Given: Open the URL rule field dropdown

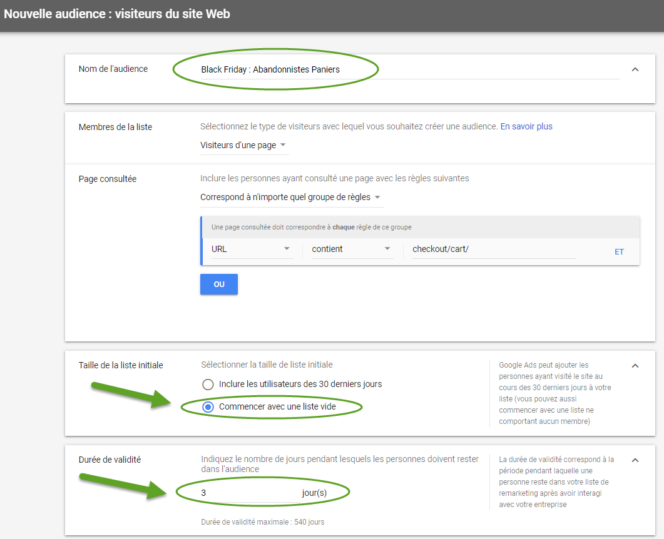Looking at the screenshot, I should point(250,250).
